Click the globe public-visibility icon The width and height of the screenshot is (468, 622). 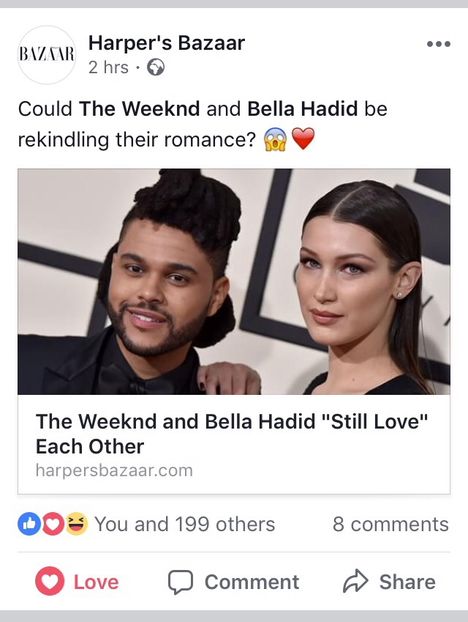(x=156, y=67)
